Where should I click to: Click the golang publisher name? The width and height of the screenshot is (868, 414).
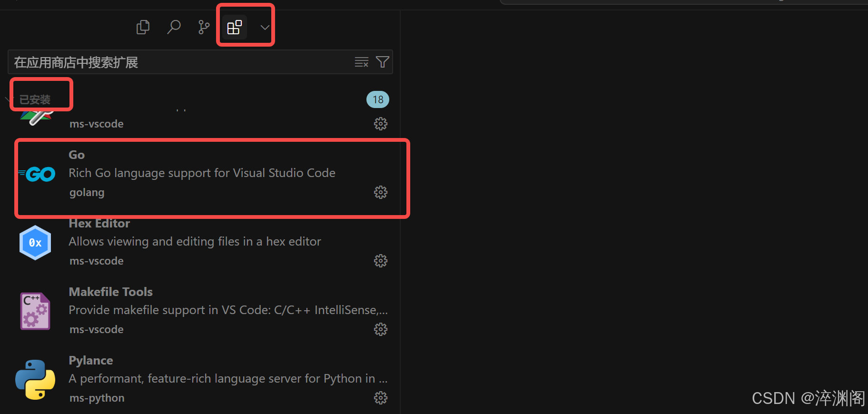[x=87, y=193]
